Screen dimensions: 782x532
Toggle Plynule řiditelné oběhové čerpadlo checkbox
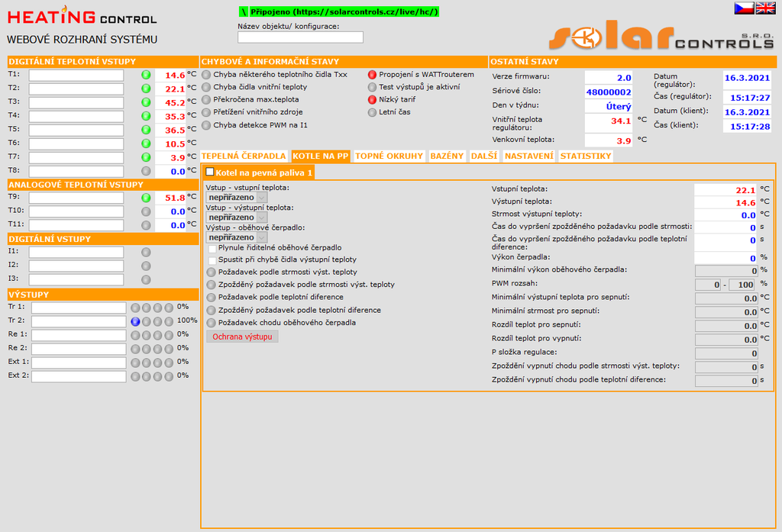point(213,248)
